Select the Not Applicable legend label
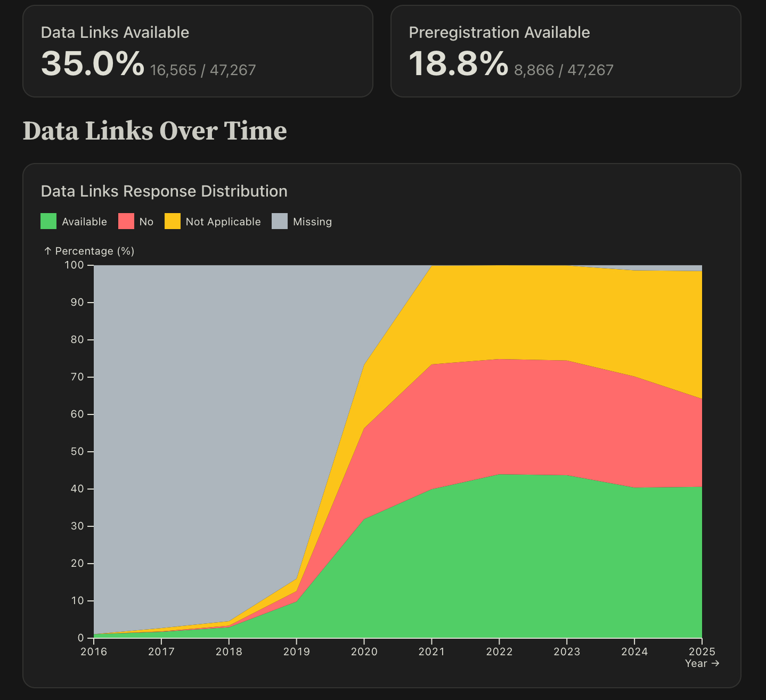 pyautogui.click(x=223, y=222)
